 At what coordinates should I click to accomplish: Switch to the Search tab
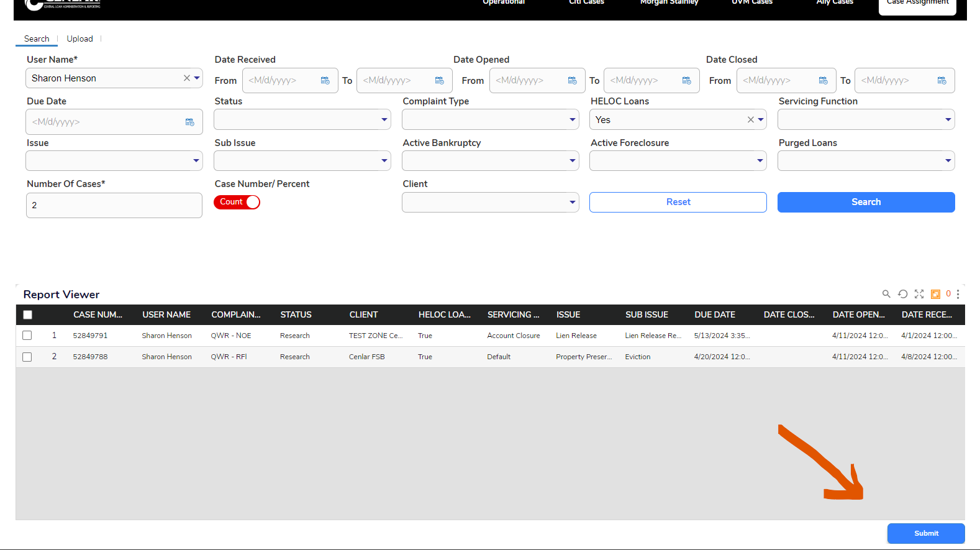pos(37,39)
